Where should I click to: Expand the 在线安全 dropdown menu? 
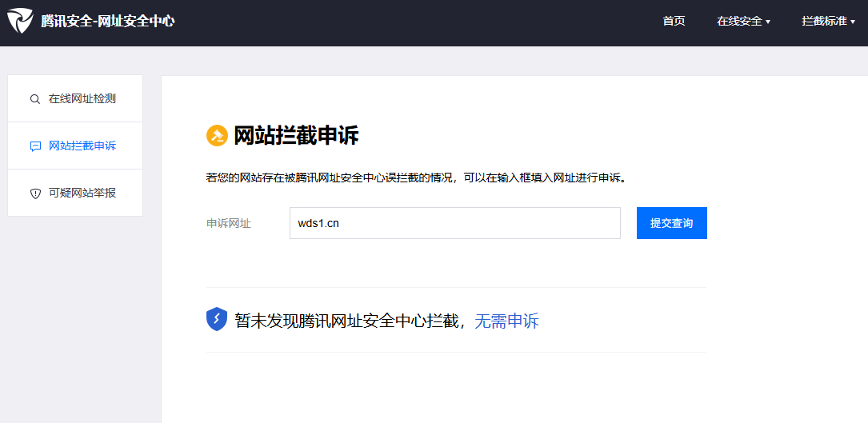[x=743, y=22]
